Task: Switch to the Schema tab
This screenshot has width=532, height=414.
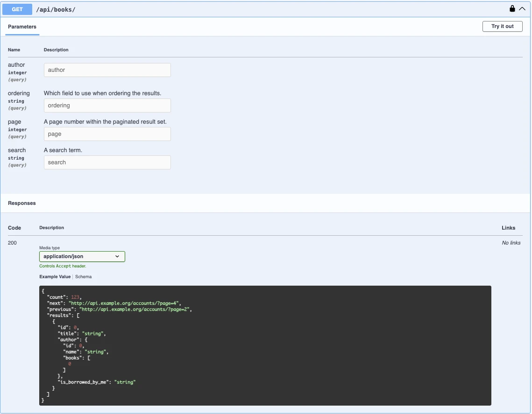Action: coord(84,277)
